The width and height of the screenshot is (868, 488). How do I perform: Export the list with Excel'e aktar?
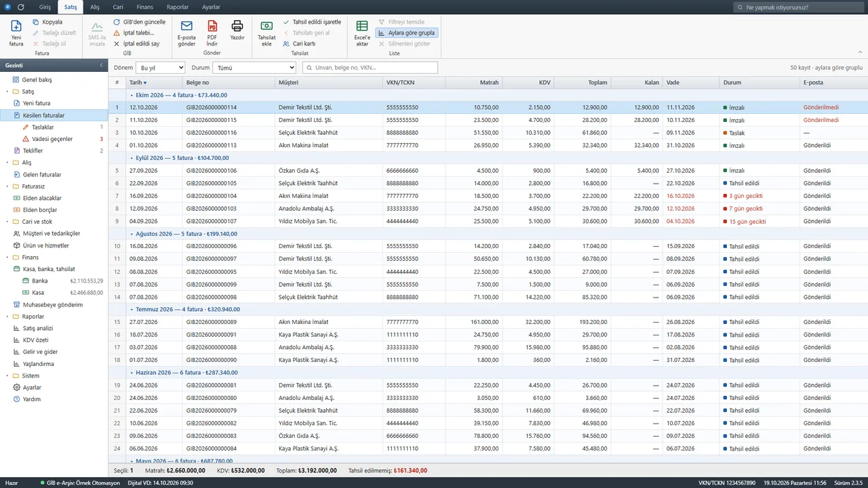click(x=362, y=33)
